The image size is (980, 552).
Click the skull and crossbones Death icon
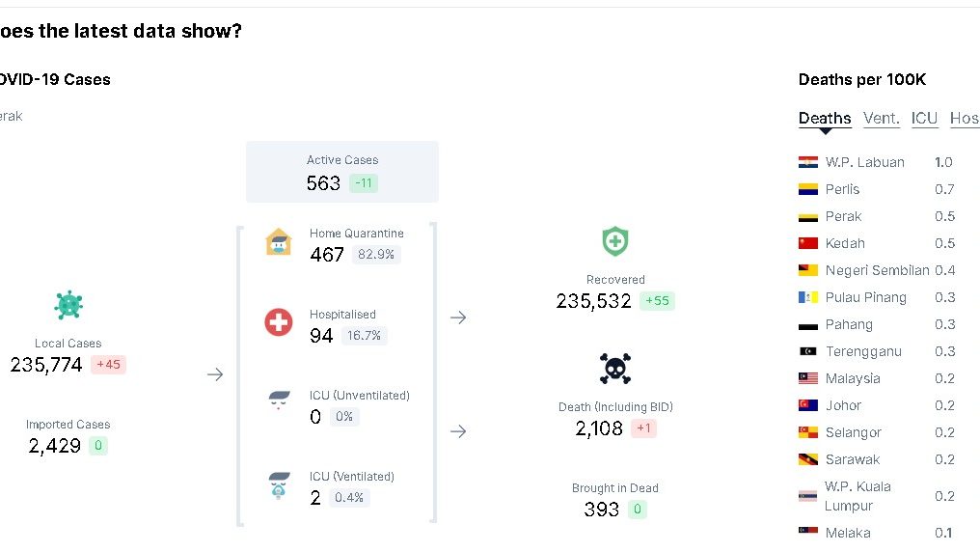(615, 369)
